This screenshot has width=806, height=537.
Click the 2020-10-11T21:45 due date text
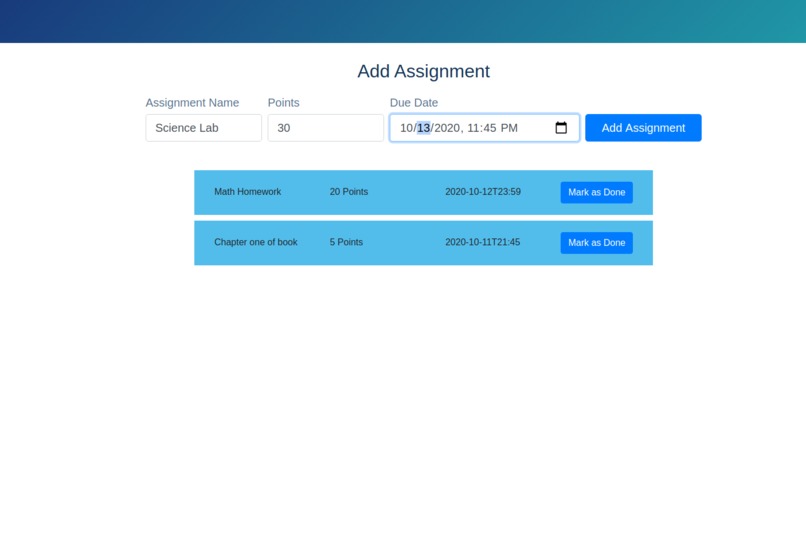(482, 242)
